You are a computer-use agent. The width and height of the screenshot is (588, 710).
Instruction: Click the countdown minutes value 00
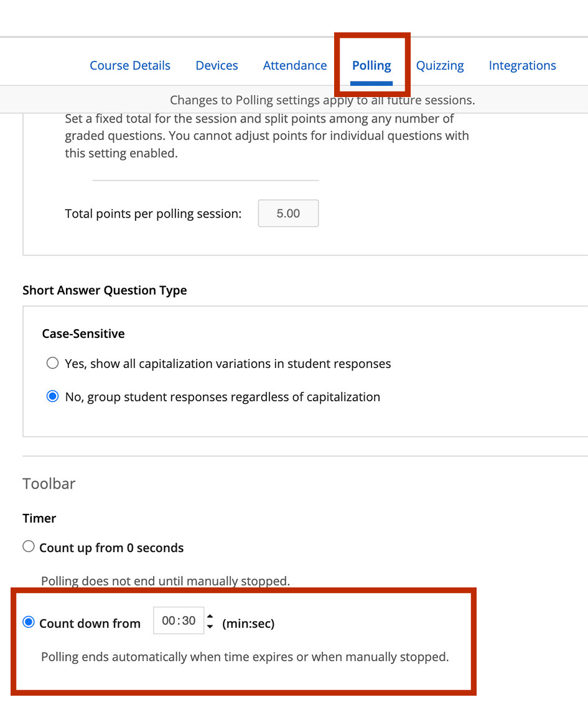[x=169, y=620]
